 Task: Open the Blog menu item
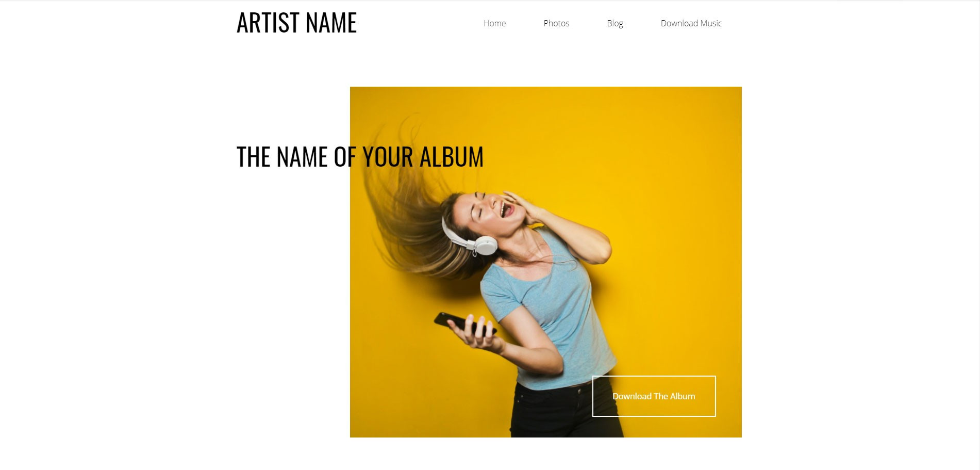pos(614,23)
